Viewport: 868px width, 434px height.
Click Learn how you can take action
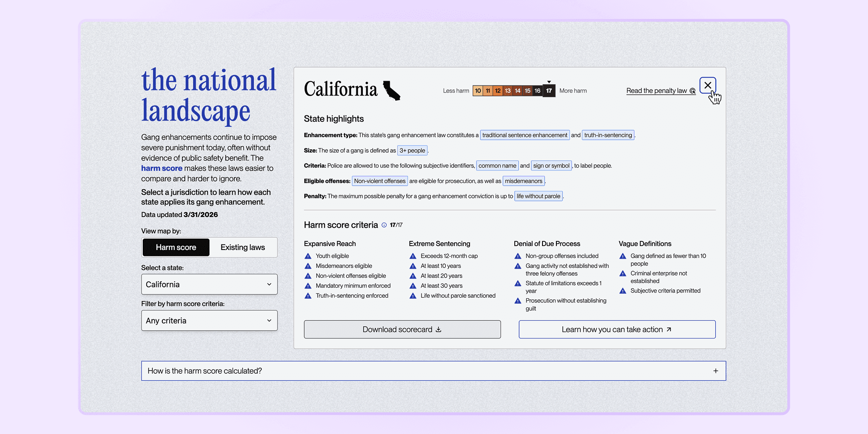click(x=617, y=329)
